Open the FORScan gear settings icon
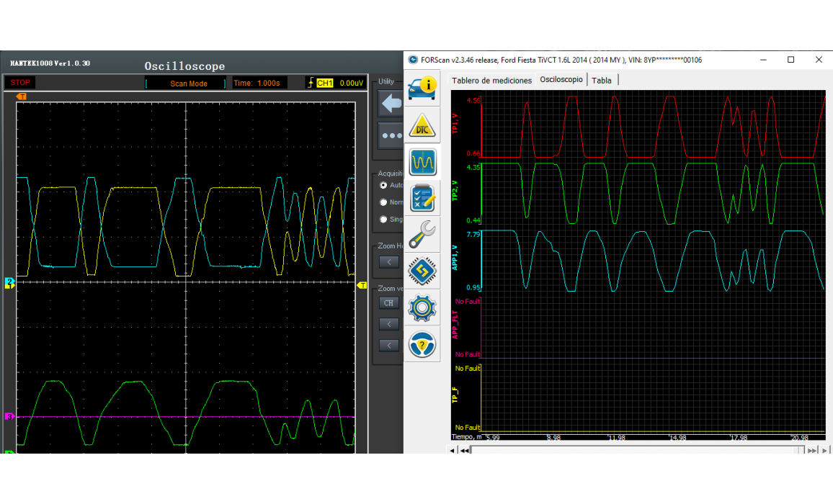This screenshot has width=833, height=504. coord(422,308)
